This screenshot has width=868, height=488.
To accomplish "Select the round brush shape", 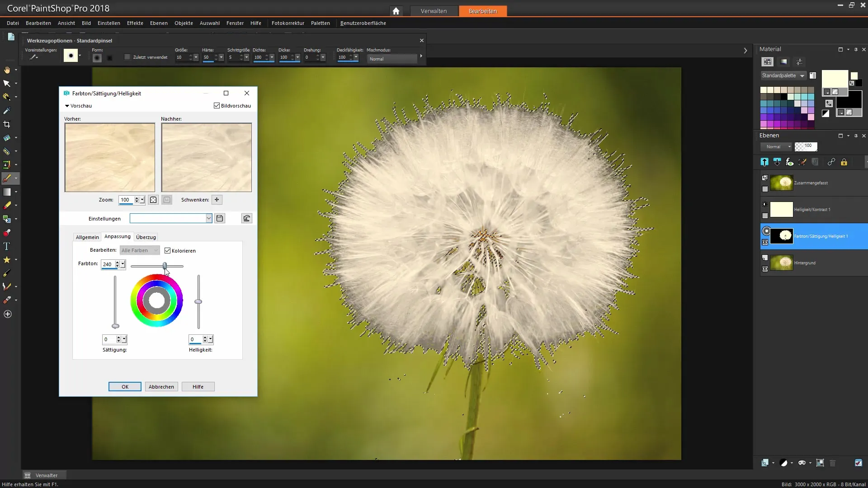I will (97, 58).
